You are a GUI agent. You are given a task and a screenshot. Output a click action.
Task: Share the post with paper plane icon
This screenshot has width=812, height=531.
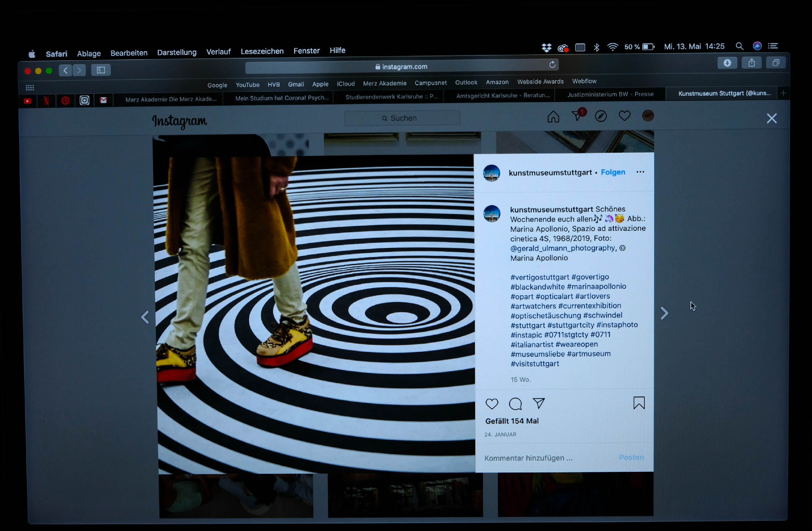coord(539,404)
